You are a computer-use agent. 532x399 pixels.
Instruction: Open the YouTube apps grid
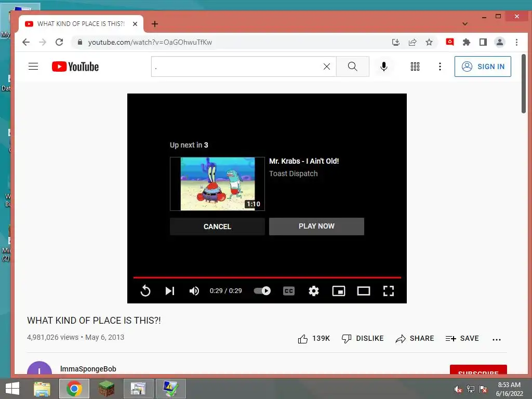[x=415, y=66]
